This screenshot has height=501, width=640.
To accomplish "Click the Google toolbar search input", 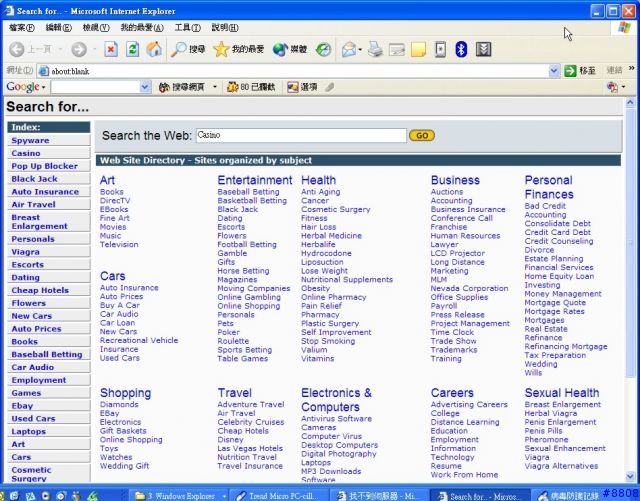I will pos(96,87).
